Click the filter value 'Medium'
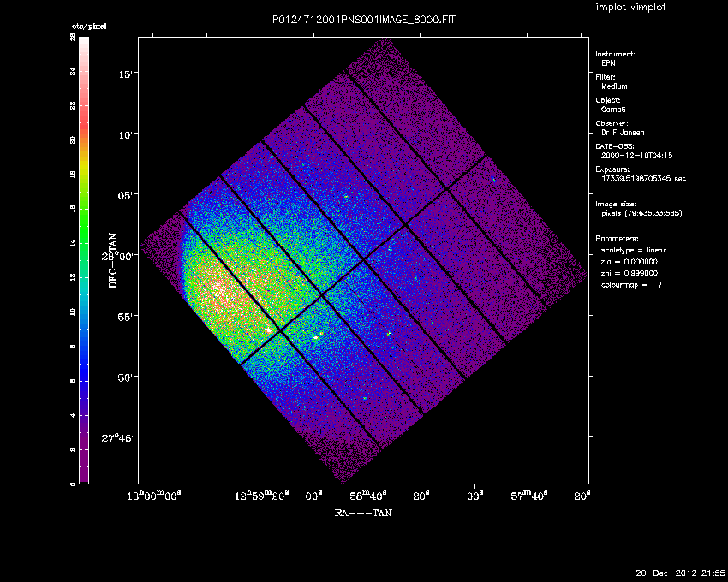The height and width of the screenshot is (582, 728). pyautogui.click(x=614, y=86)
